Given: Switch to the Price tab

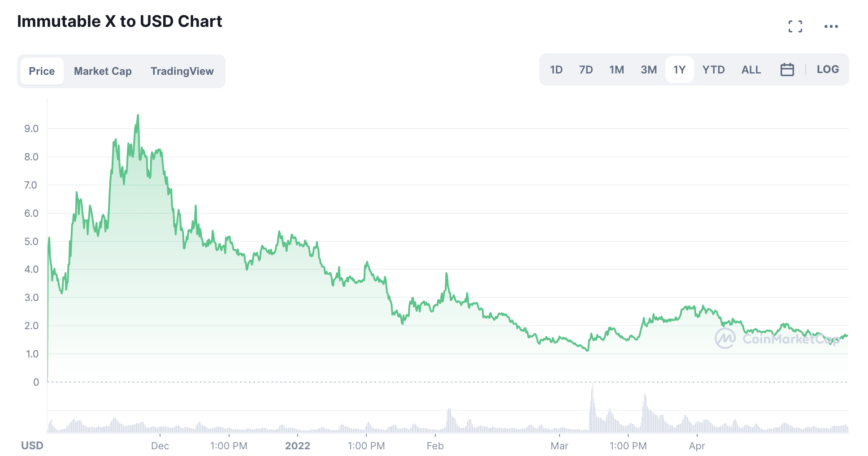Looking at the screenshot, I should click(x=42, y=71).
